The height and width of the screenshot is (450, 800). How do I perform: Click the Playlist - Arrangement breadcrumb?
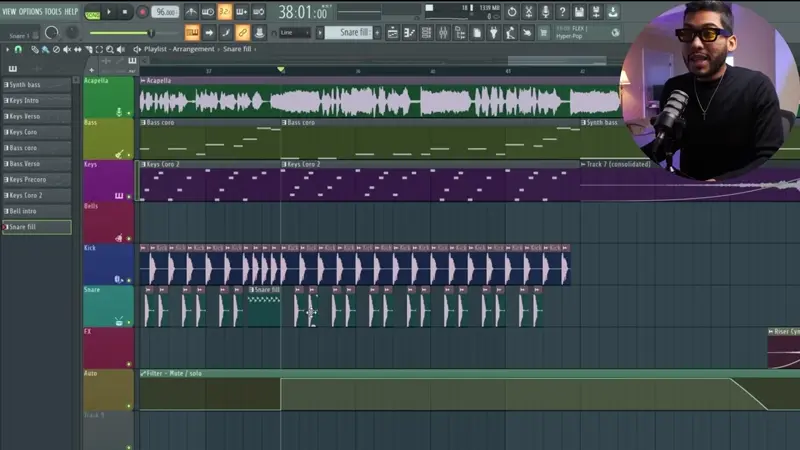point(179,49)
